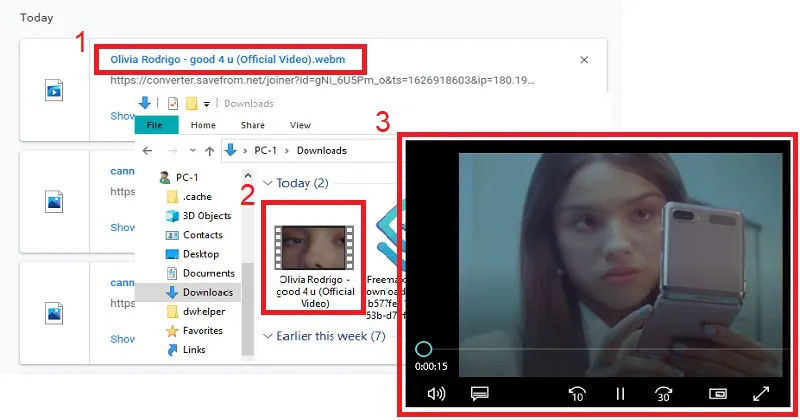Mute the video with the volume icon
The width and height of the screenshot is (800, 420).
click(436, 393)
